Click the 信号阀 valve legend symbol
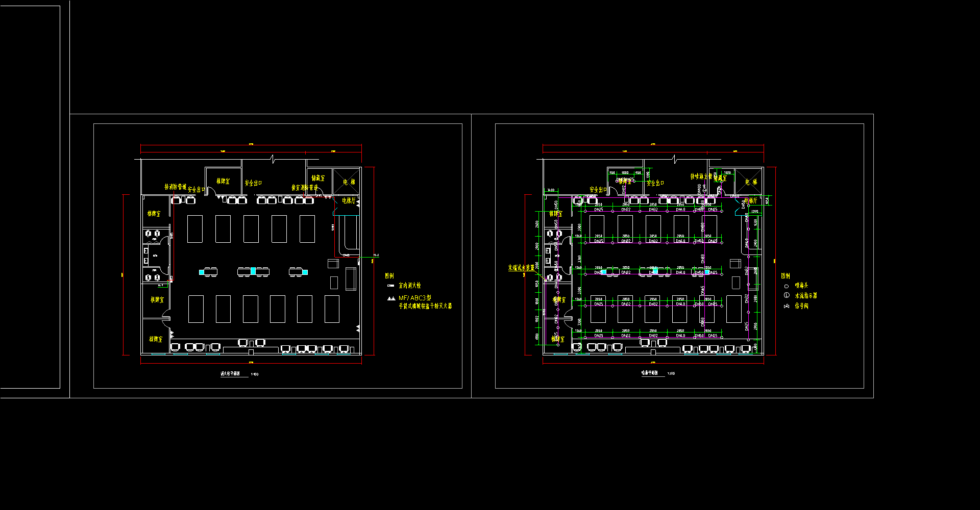 787,306
